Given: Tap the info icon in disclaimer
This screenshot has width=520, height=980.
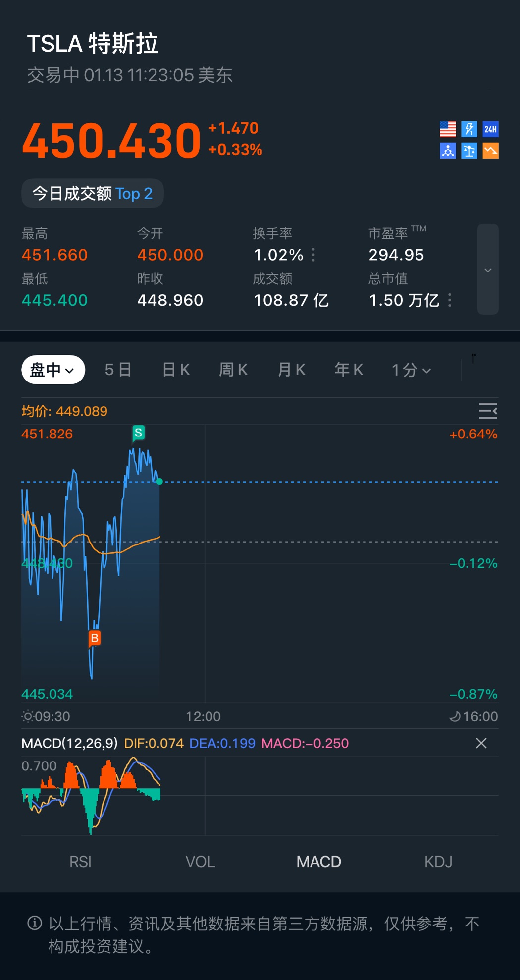Looking at the screenshot, I should coord(35,923).
